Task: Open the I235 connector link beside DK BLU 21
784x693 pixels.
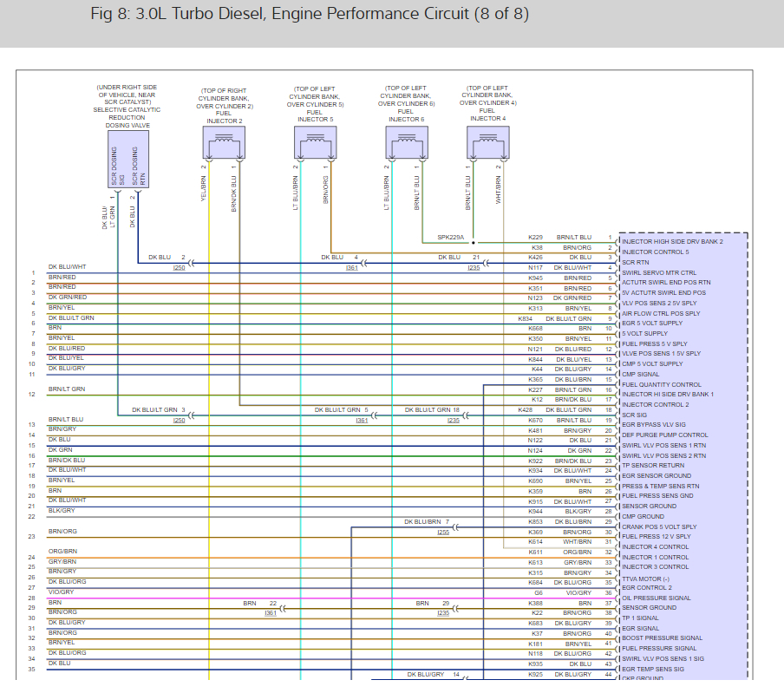Action: [x=474, y=268]
